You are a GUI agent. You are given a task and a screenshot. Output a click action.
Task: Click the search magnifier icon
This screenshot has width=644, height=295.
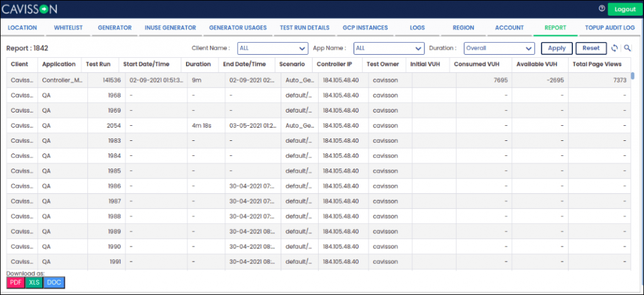pyautogui.click(x=627, y=48)
